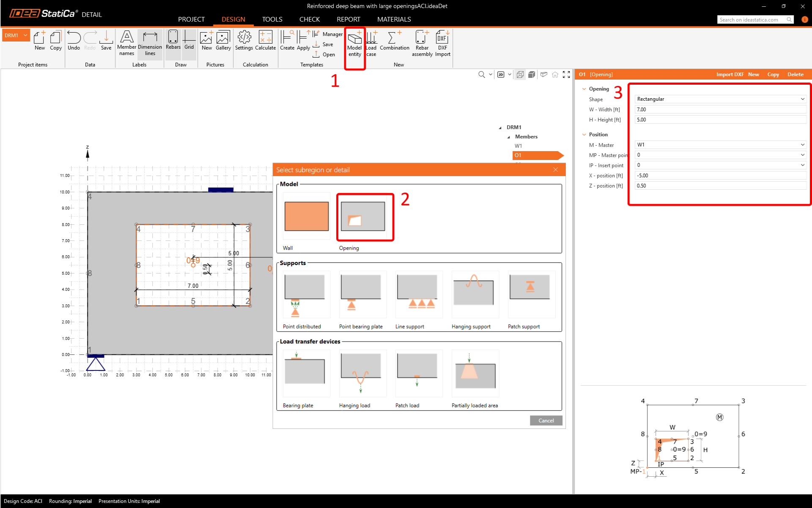
Task: Select W1 in the members tree
Action: [518, 146]
